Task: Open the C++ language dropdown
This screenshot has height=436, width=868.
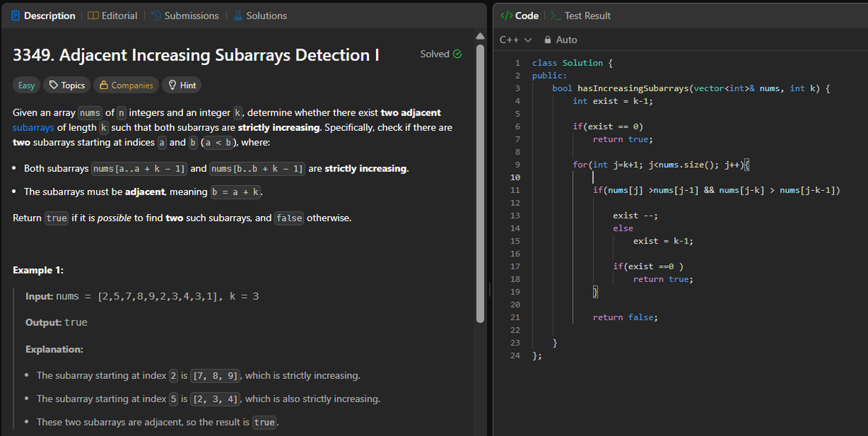Action: 516,40
